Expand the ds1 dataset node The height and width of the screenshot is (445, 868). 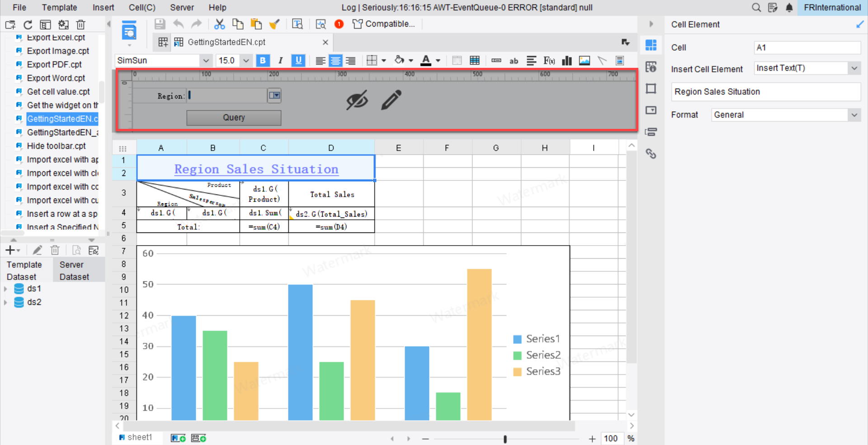[5, 289]
